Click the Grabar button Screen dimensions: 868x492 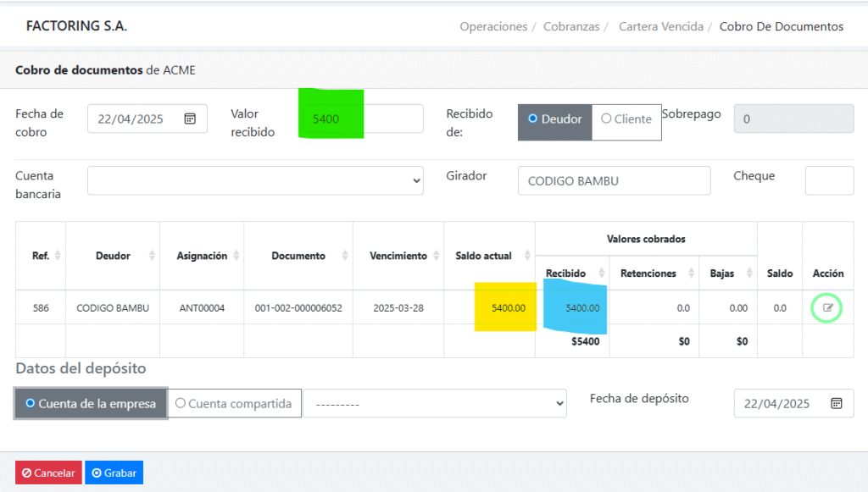click(x=114, y=473)
